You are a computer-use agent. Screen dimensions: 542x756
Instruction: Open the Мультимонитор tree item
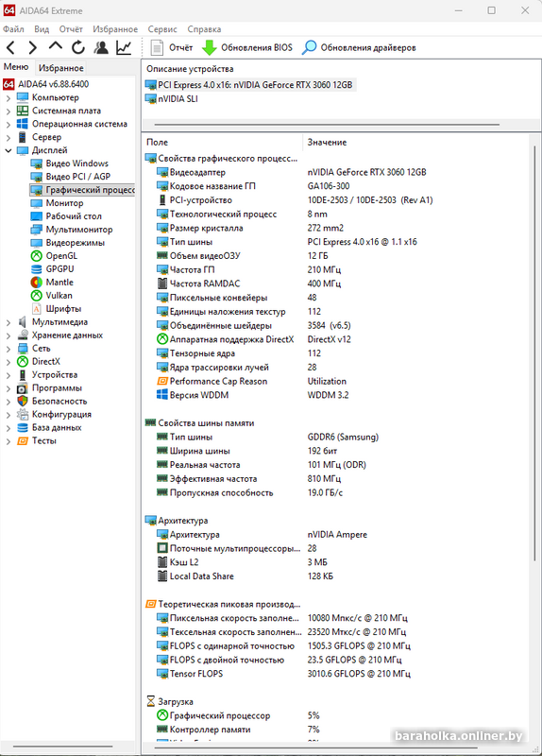[x=79, y=230]
